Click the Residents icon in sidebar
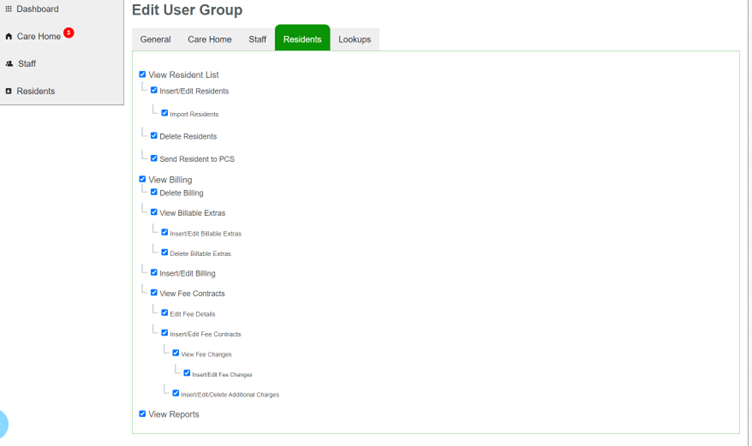The width and height of the screenshot is (752, 446). tap(9, 91)
